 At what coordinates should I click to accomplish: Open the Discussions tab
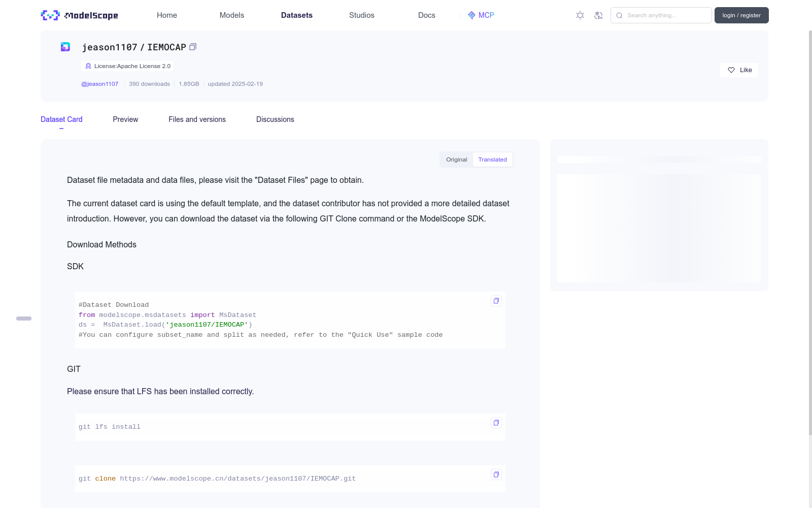(x=275, y=119)
